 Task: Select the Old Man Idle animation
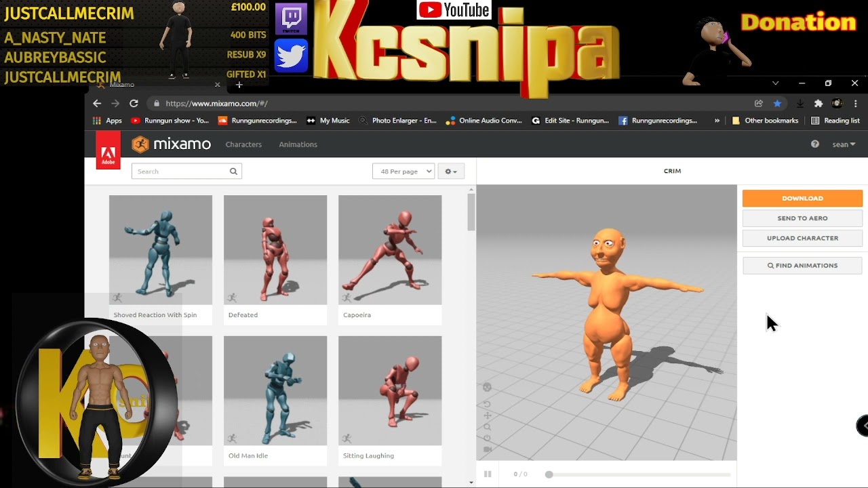275,401
